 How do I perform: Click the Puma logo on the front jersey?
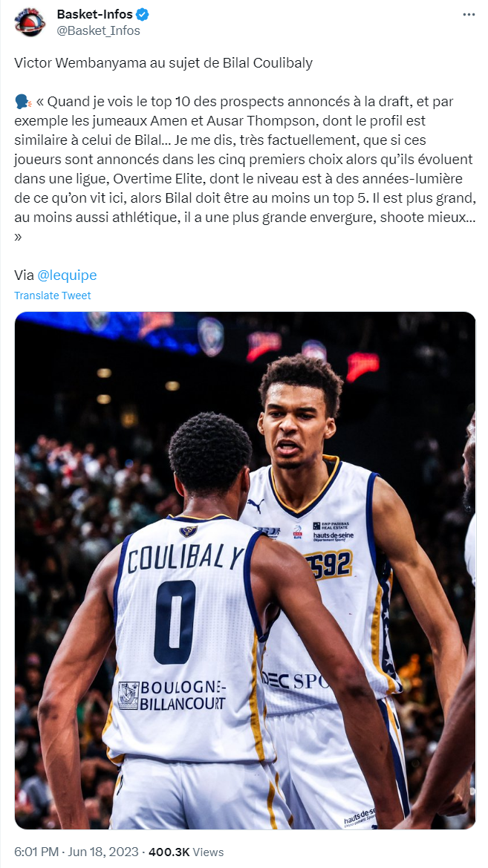(x=256, y=505)
